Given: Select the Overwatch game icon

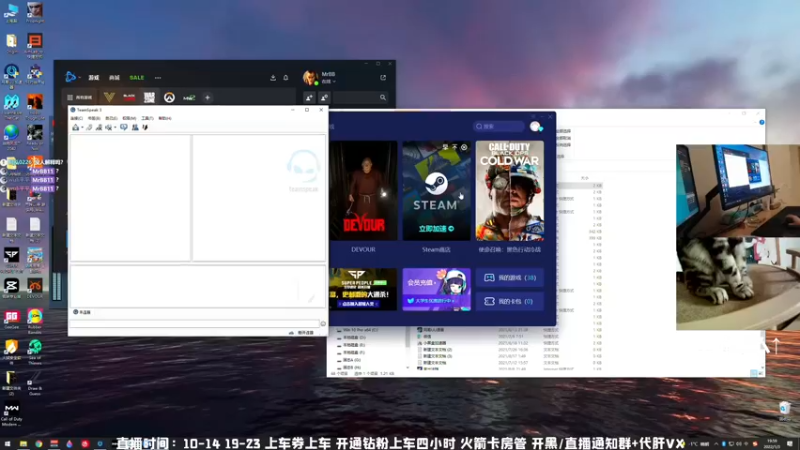Looking at the screenshot, I should click(169, 97).
